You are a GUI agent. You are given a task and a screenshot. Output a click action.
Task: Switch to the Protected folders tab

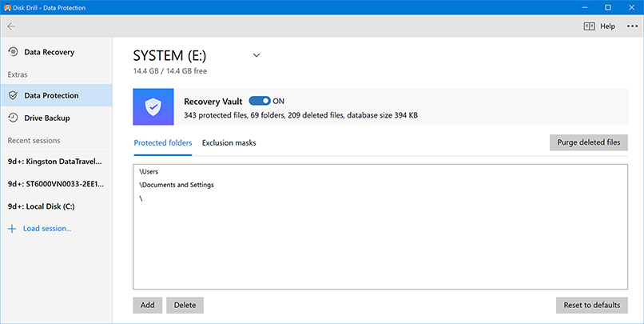point(163,143)
